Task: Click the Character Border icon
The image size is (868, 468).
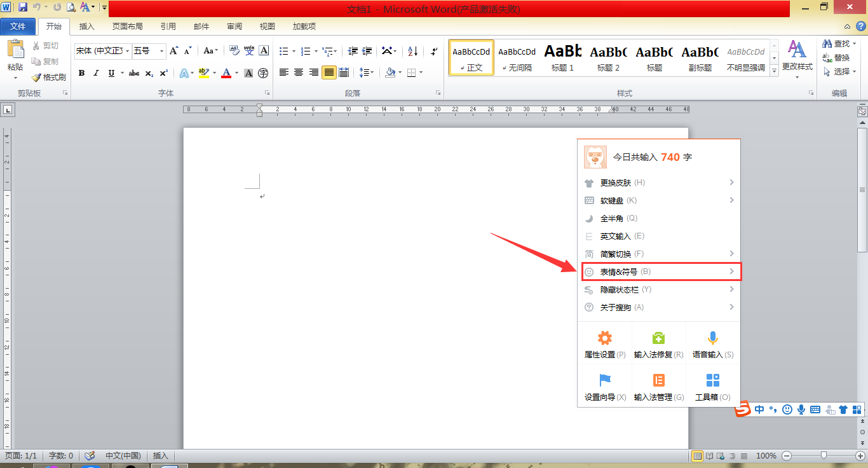Action: 264,51
